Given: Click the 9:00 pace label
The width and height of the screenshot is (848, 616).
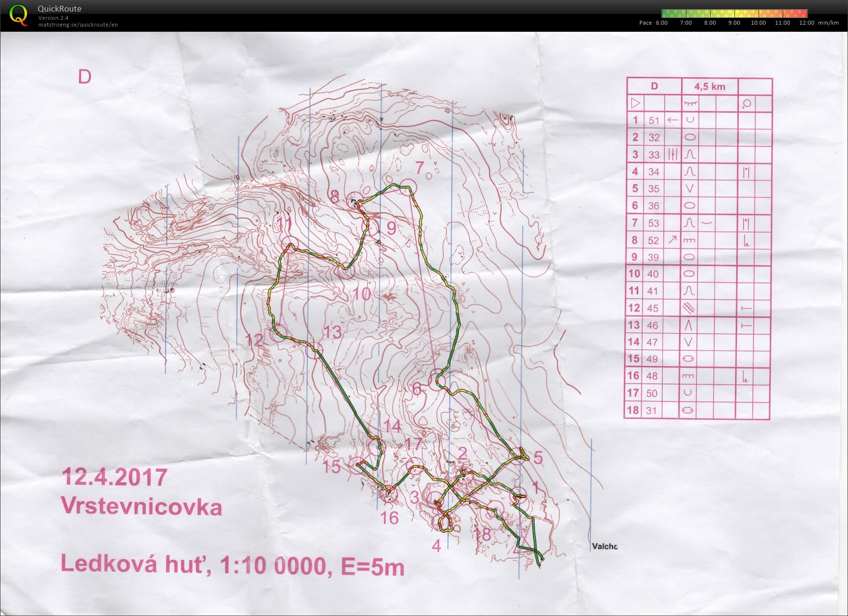Looking at the screenshot, I should (734, 23).
